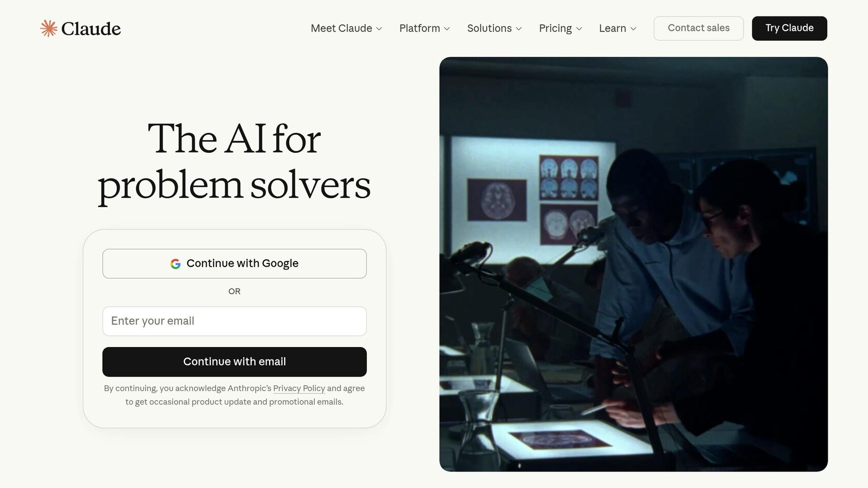The height and width of the screenshot is (488, 868).
Task: Click the chevron arrow beside Learn
Action: pos(633,29)
